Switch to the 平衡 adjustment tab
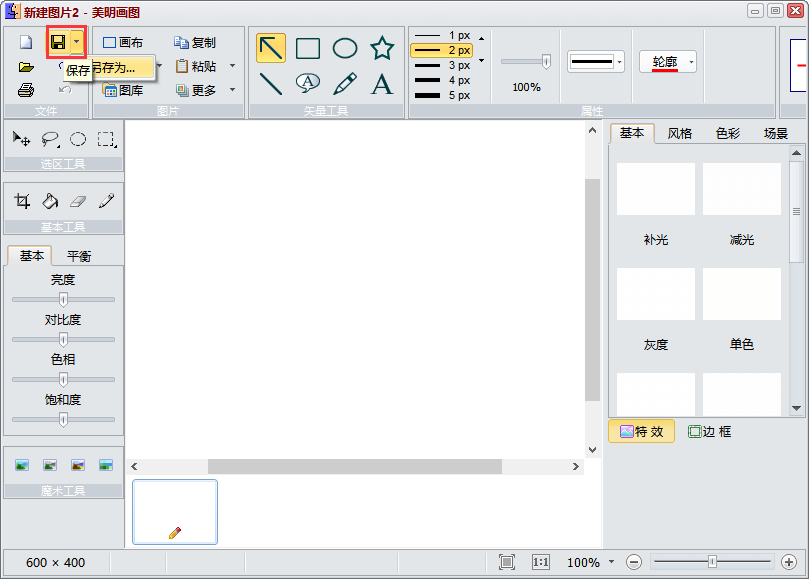 [79, 255]
